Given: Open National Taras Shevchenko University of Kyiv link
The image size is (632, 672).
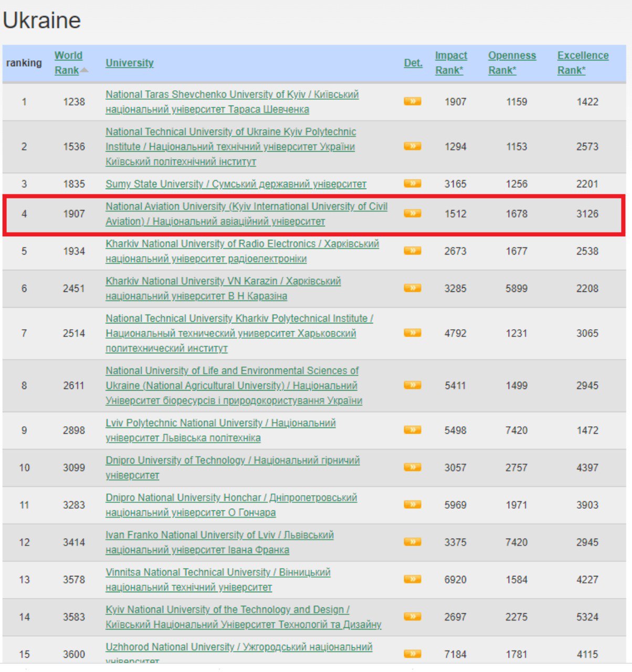Looking at the screenshot, I should (232, 102).
